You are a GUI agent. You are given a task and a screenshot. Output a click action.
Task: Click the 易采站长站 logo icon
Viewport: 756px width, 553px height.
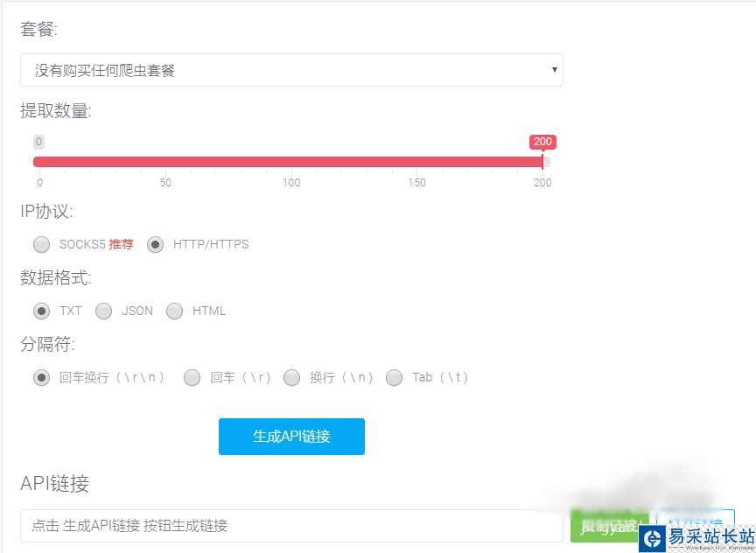pyautogui.click(x=653, y=539)
